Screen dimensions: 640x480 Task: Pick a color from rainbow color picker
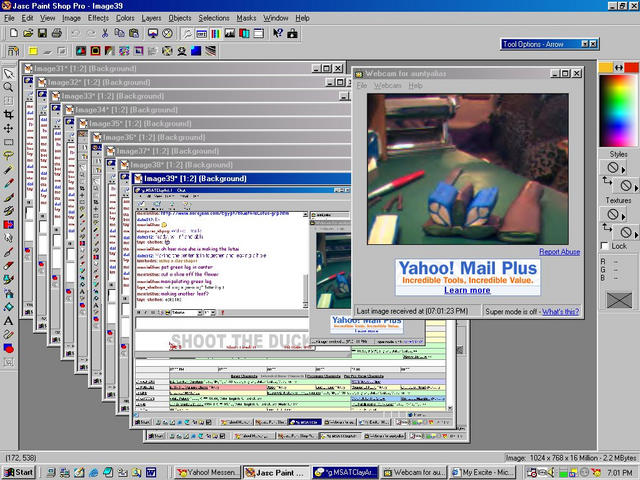click(x=619, y=110)
